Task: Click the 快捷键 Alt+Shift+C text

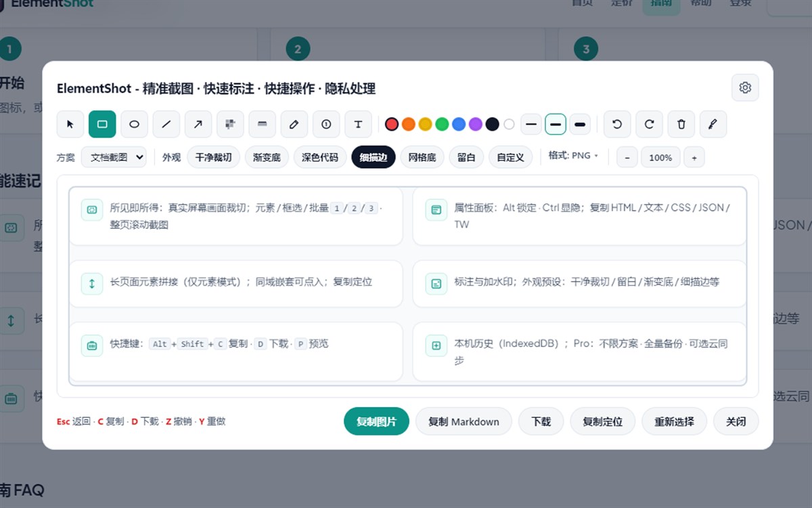Action: point(219,343)
